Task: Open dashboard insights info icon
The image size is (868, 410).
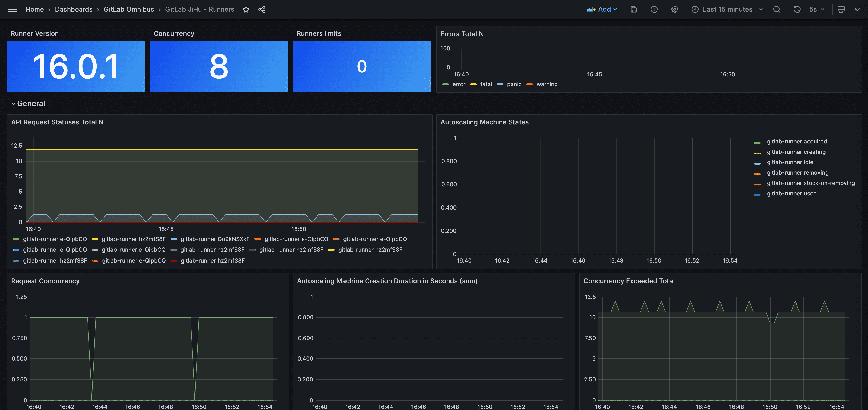Action: [x=654, y=10]
